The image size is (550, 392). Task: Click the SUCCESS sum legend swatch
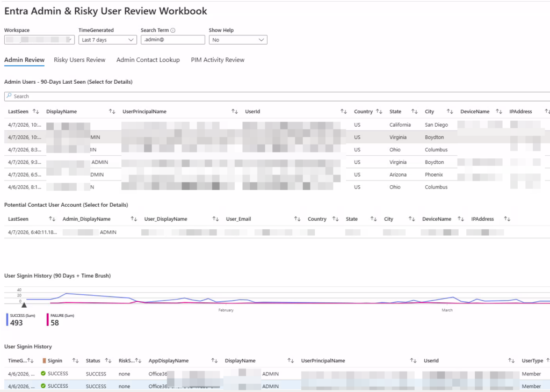point(7,320)
